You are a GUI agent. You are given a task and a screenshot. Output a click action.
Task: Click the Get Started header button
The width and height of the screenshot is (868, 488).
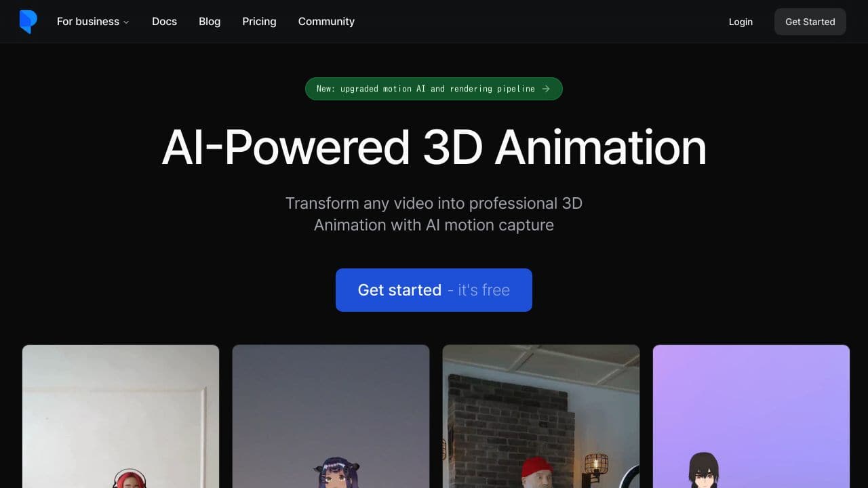coord(810,22)
